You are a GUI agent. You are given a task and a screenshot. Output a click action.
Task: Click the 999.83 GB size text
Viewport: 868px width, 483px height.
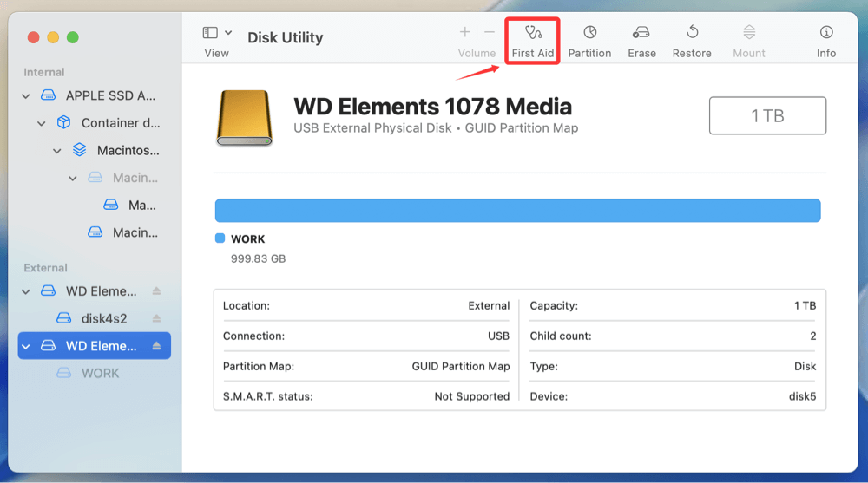258,259
